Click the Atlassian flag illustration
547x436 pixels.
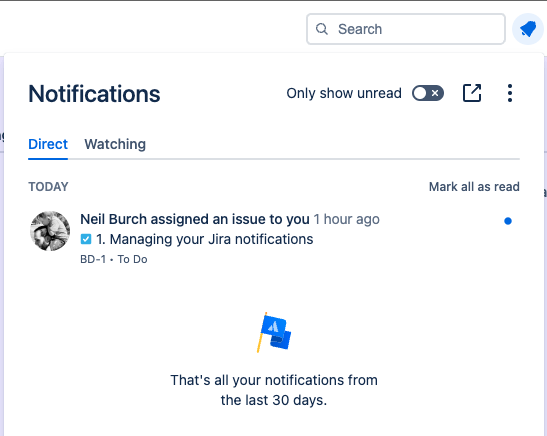click(x=274, y=333)
